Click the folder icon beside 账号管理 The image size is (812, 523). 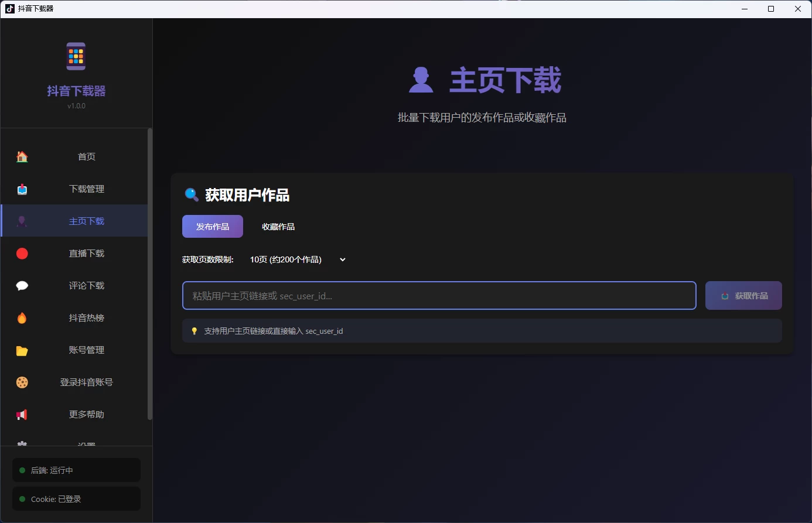coord(22,350)
